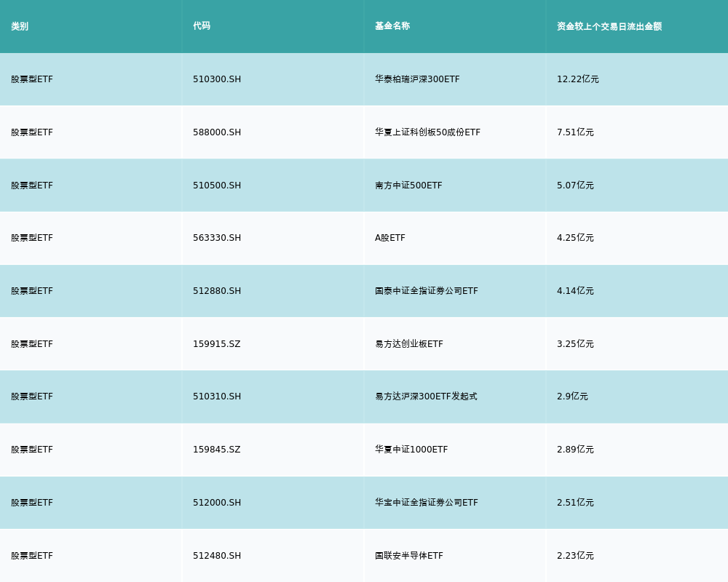Image resolution: width=728 pixels, height=582 pixels.
Task: Select code 512480.SH
Action: tap(217, 556)
